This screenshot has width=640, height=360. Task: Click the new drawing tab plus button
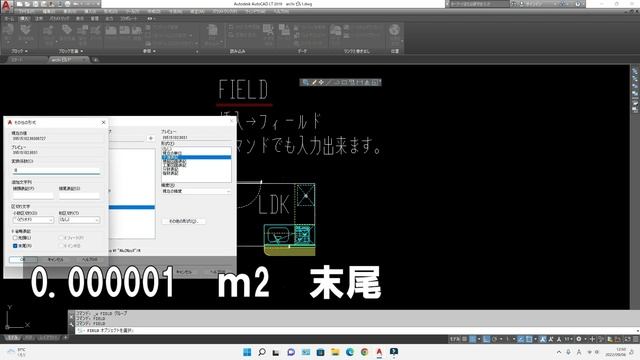(96, 60)
